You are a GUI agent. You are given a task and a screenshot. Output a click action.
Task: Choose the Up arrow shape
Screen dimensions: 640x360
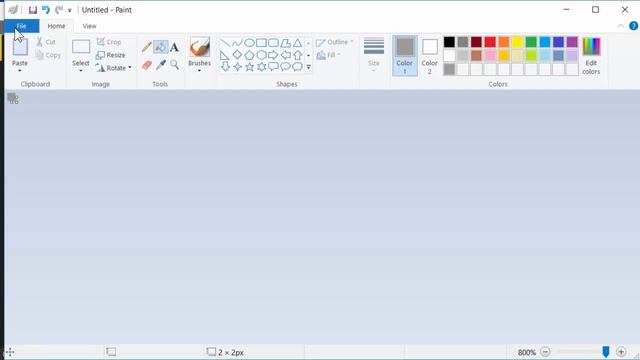click(298, 55)
